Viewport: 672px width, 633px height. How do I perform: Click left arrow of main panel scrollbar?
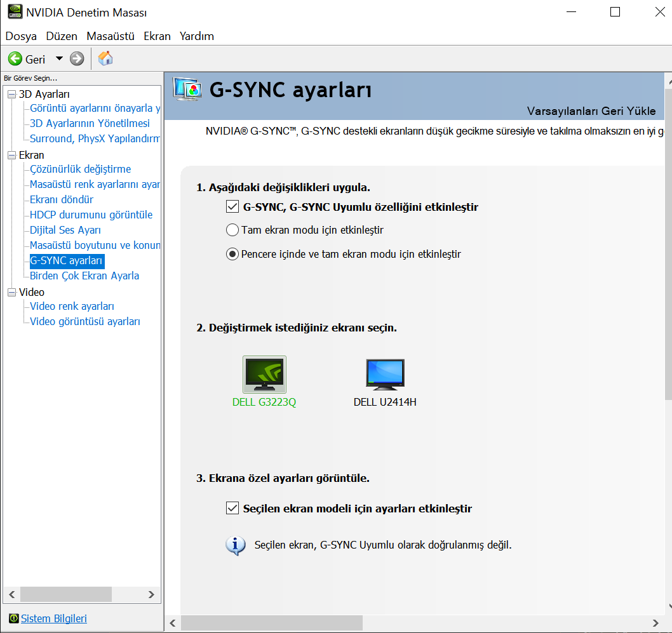[x=173, y=623]
